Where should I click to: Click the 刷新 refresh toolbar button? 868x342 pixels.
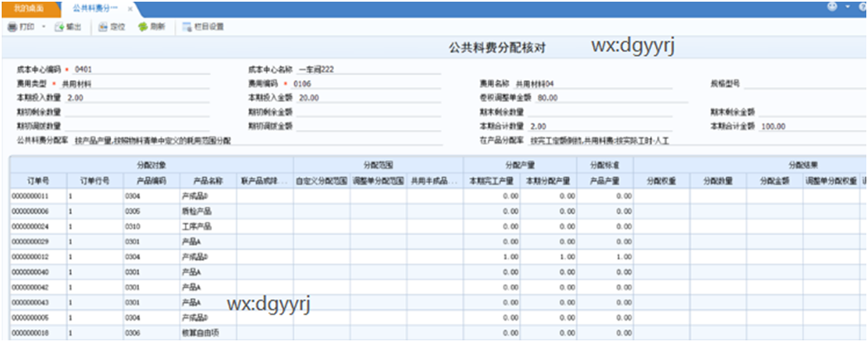(x=151, y=26)
